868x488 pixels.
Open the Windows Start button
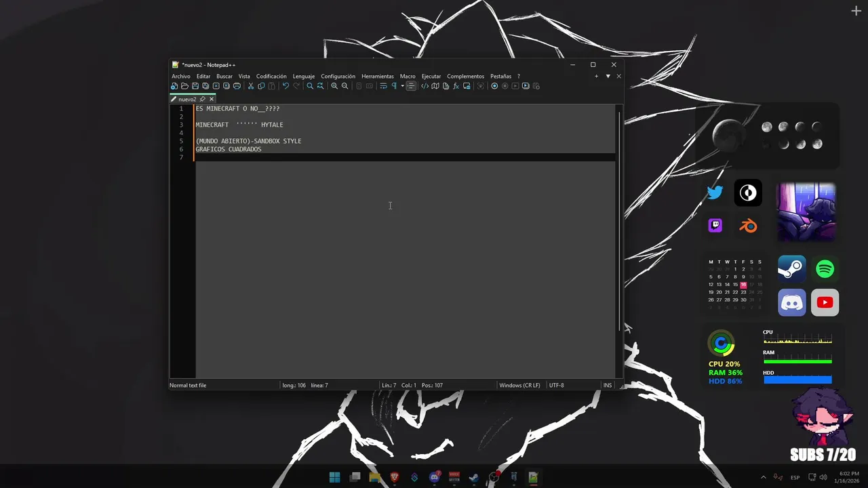point(334,477)
